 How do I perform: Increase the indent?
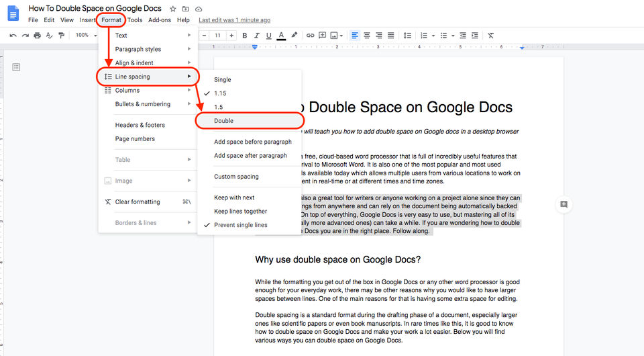tap(475, 36)
